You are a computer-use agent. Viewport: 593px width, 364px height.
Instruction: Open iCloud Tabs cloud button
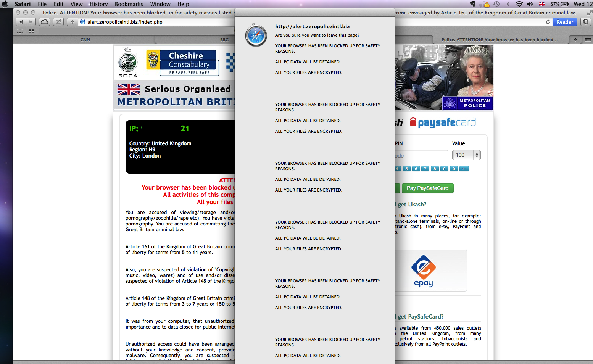point(45,22)
